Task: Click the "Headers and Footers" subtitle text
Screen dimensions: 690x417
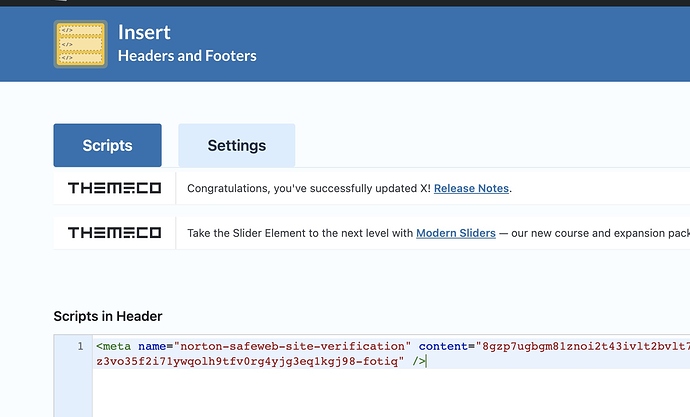Action: click(x=187, y=56)
